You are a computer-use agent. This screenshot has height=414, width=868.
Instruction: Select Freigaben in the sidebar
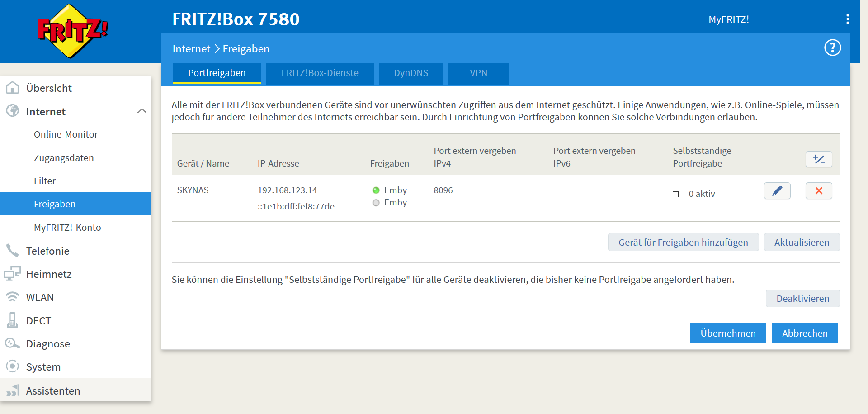point(75,204)
